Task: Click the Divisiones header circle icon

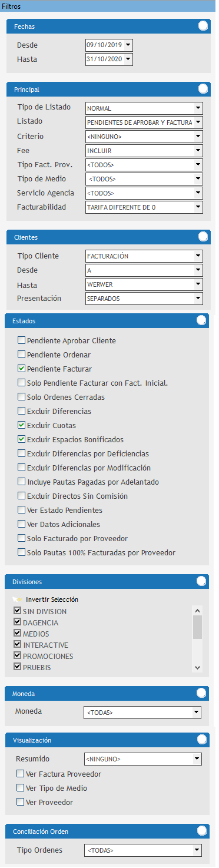Action: coord(201,581)
